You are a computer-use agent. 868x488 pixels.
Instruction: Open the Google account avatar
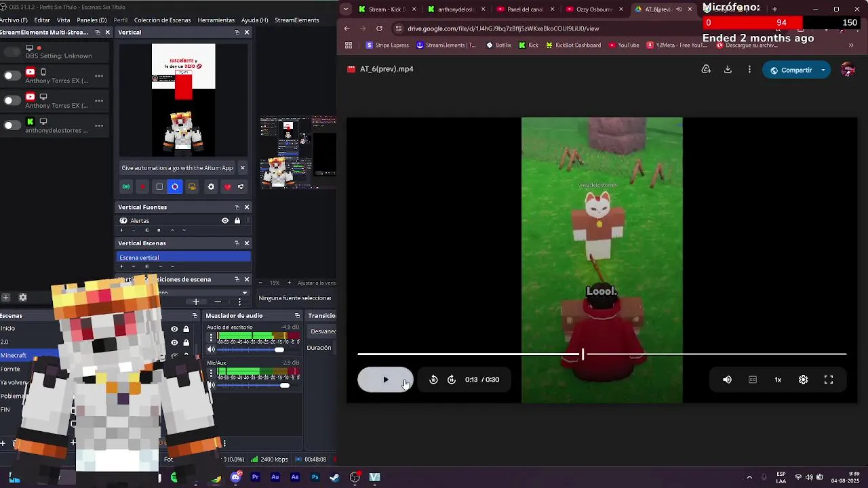[848, 69]
